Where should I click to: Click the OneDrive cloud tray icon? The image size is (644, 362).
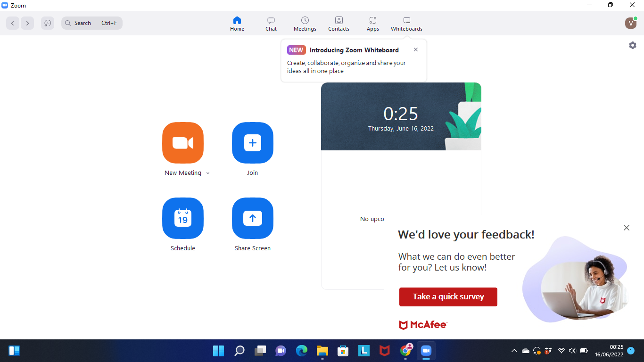(526, 351)
